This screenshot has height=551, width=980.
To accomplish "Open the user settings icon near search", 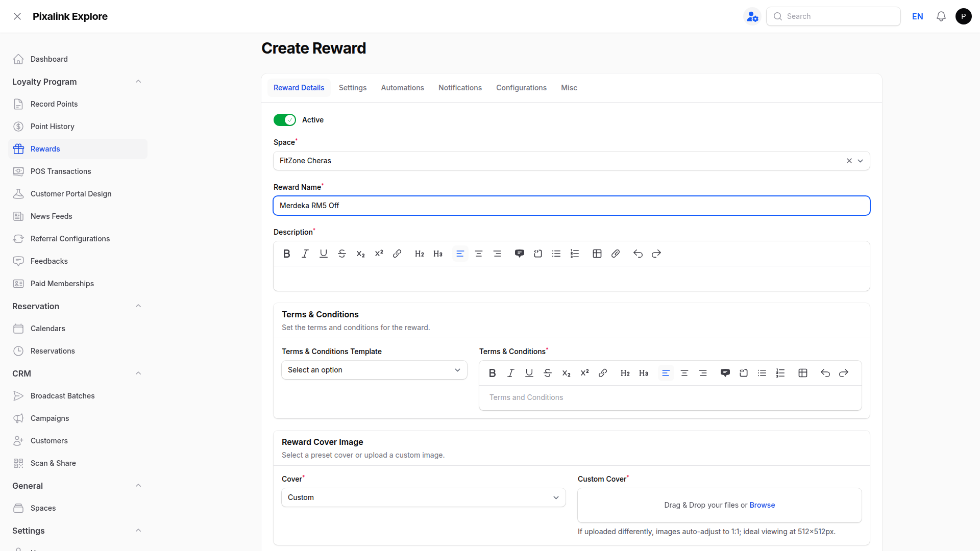I will (752, 16).
